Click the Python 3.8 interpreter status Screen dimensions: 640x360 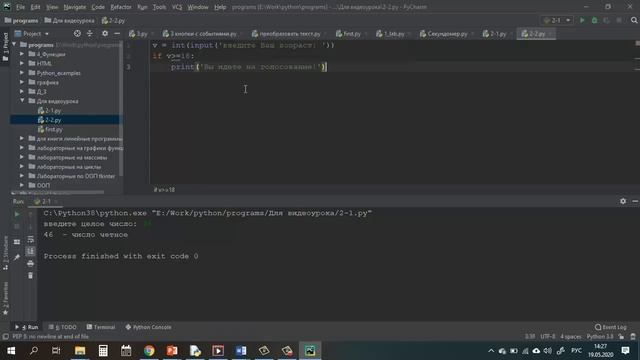point(600,336)
